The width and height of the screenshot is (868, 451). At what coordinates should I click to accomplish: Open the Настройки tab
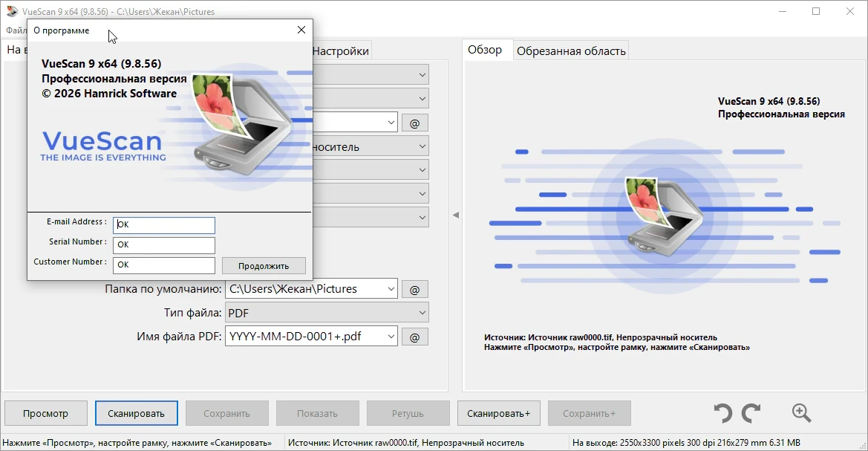tap(341, 51)
